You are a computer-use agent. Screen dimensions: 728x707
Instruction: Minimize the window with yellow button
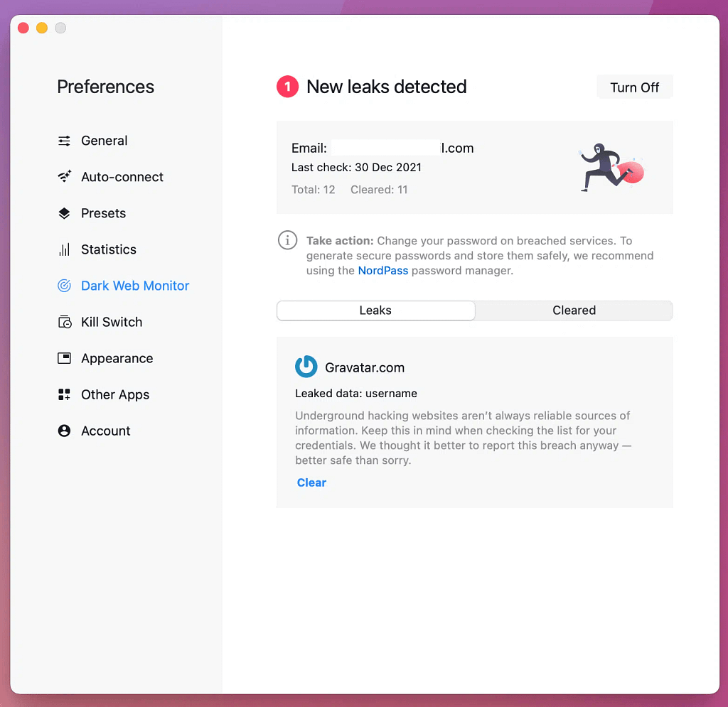point(42,28)
